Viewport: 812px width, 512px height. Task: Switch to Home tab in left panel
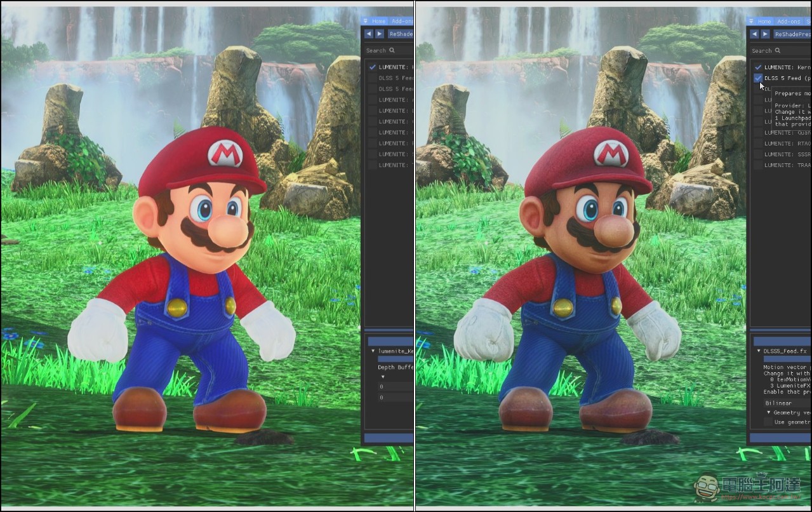pos(379,21)
